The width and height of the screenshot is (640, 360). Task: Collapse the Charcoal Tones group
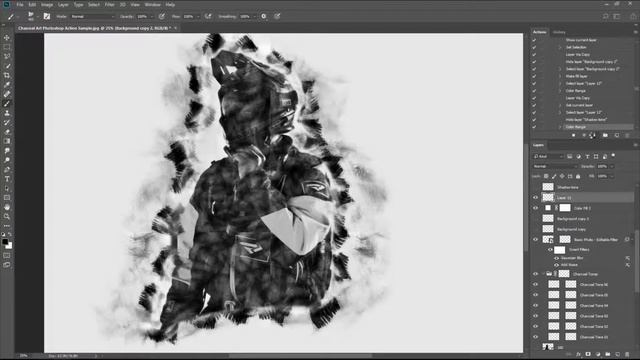click(x=544, y=274)
